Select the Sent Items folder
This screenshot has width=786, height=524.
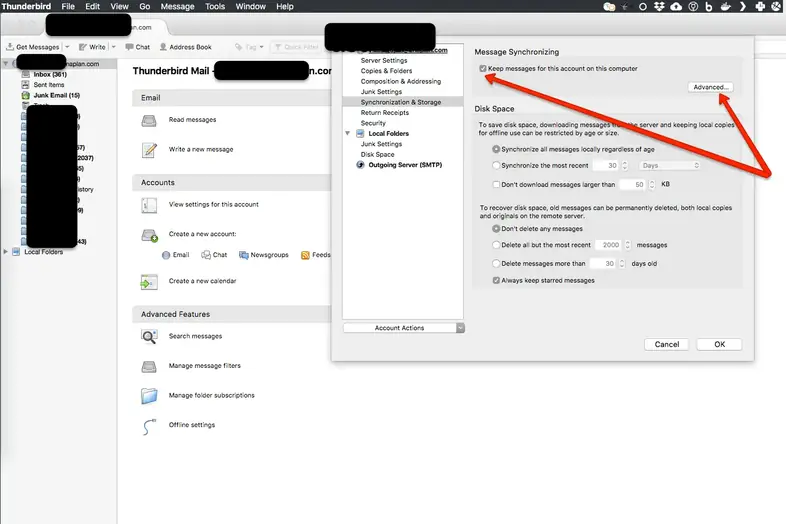pos(49,85)
